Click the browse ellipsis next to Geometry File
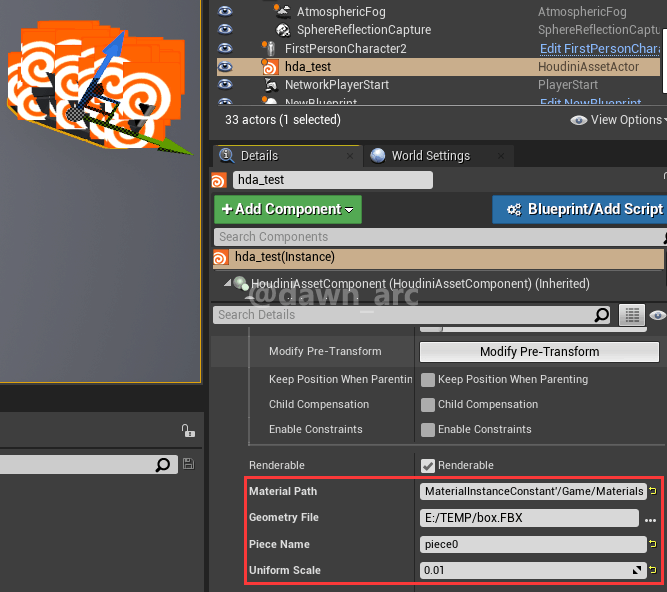The height and width of the screenshot is (592, 667). [651, 519]
